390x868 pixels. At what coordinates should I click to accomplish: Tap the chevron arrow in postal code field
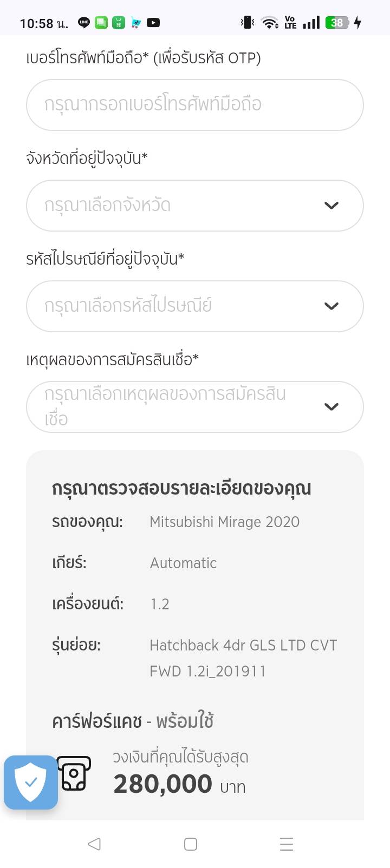pyautogui.click(x=331, y=306)
